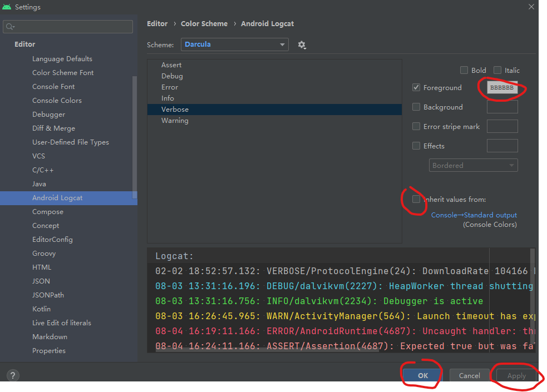Screen dimensions: 547x392
Task: Click OK button
Action: (423, 376)
